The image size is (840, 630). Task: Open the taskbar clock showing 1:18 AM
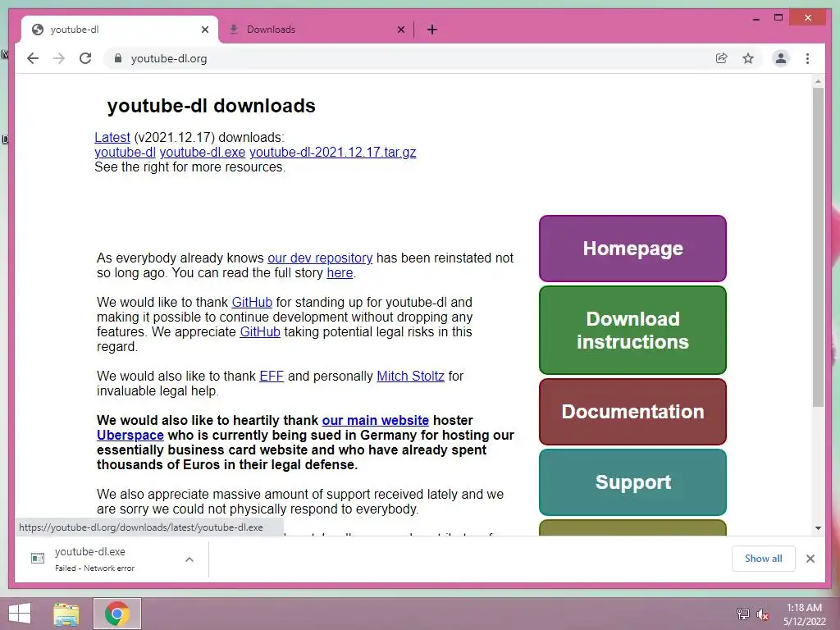[804, 614]
